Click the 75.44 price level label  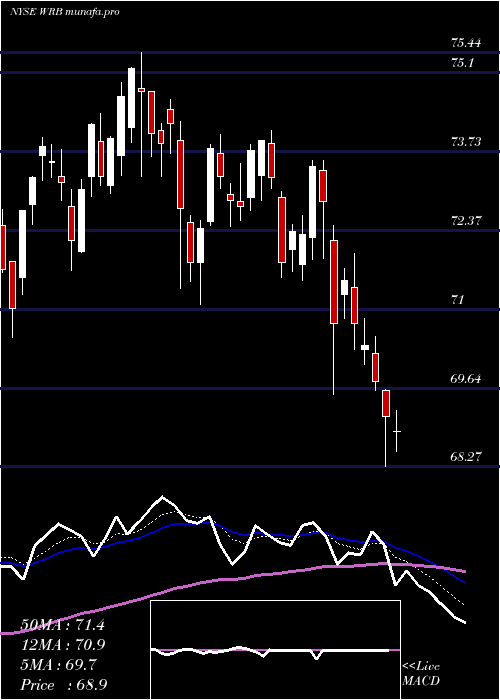466,43
